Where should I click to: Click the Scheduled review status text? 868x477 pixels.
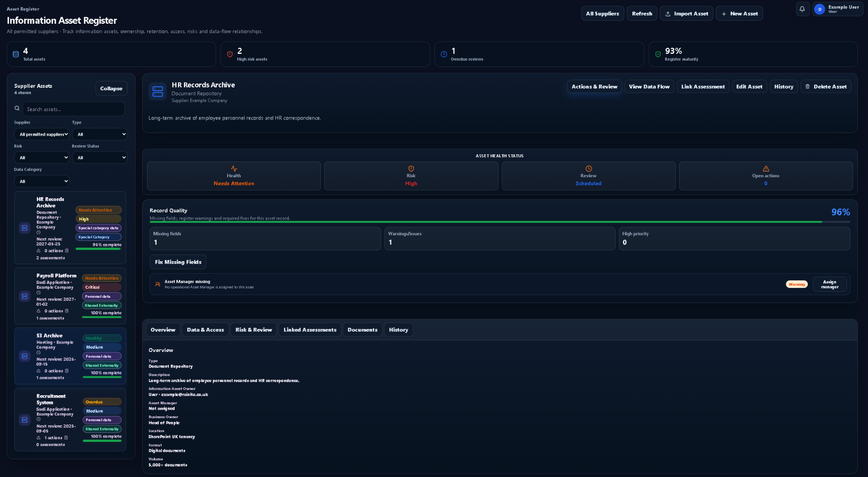tap(588, 183)
